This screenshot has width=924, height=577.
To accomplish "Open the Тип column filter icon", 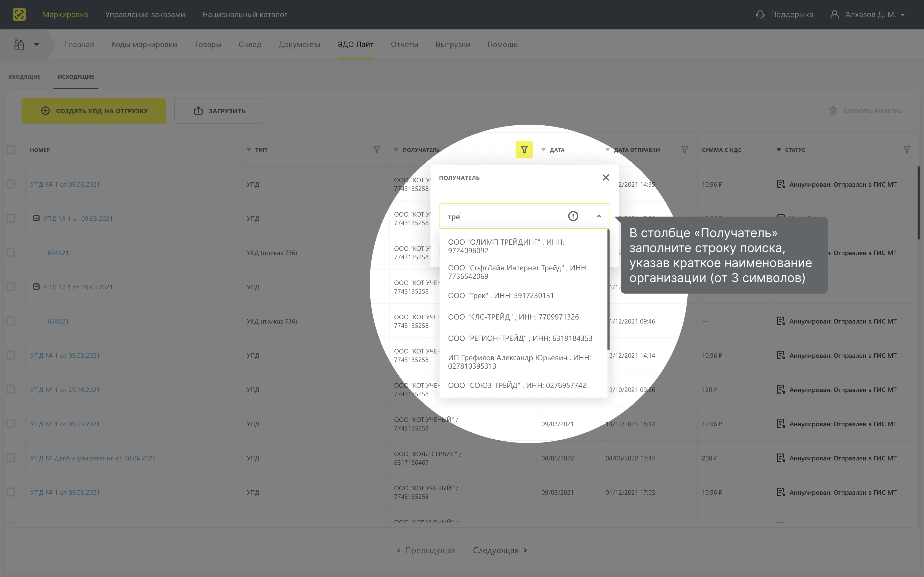I will 376,149.
